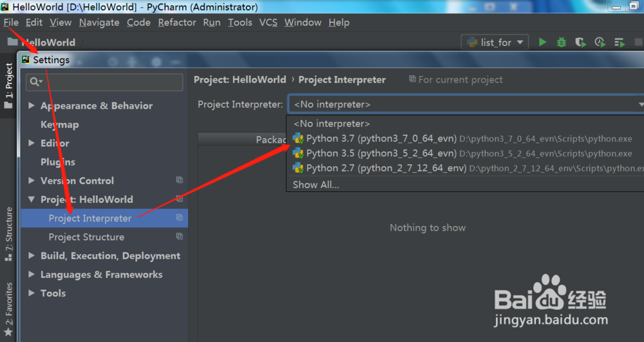The height and width of the screenshot is (342, 644).
Task: Open the Refactor menu
Action: pyautogui.click(x=176, y=23)
